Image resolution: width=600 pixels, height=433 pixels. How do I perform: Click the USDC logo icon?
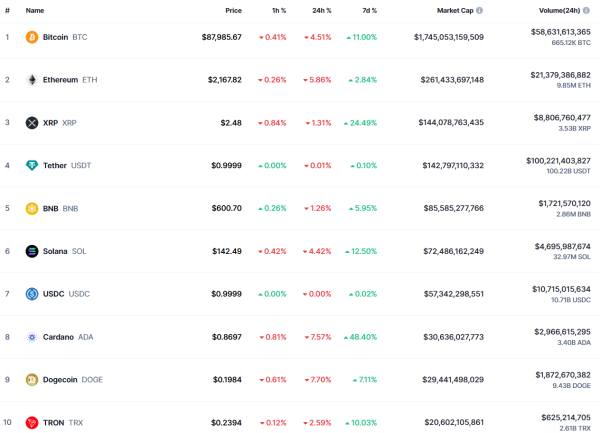click(x=32, y=294)
